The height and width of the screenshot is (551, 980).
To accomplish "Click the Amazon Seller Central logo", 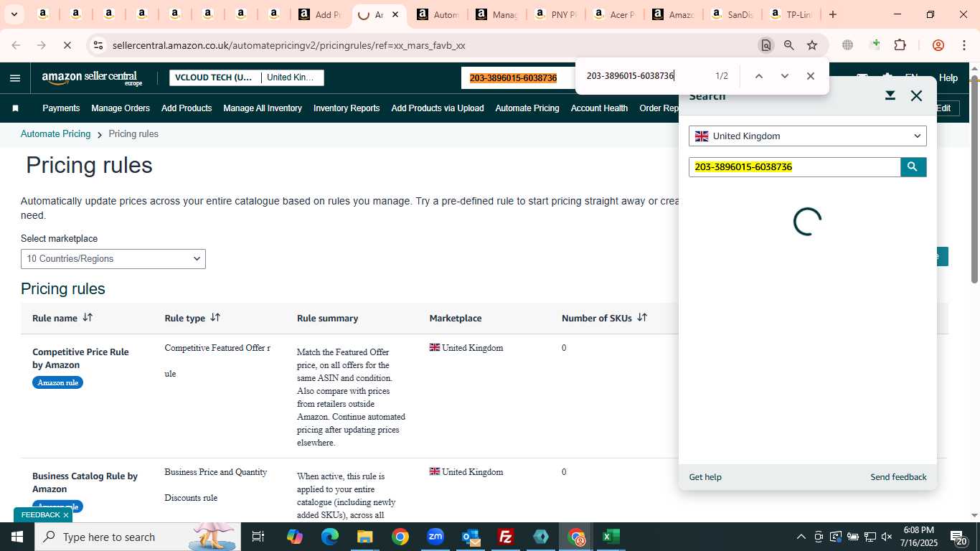I will 93,78.
